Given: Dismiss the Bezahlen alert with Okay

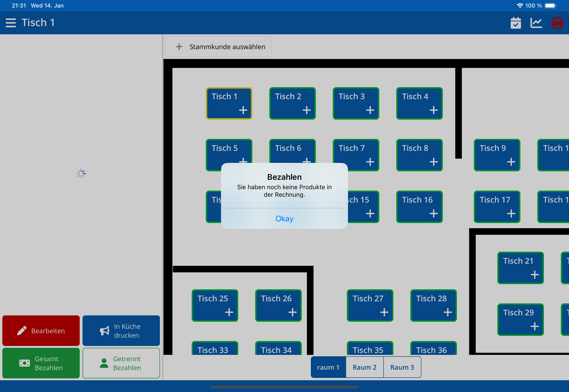Looking at the screenshot, I should [x=284, y=219].
